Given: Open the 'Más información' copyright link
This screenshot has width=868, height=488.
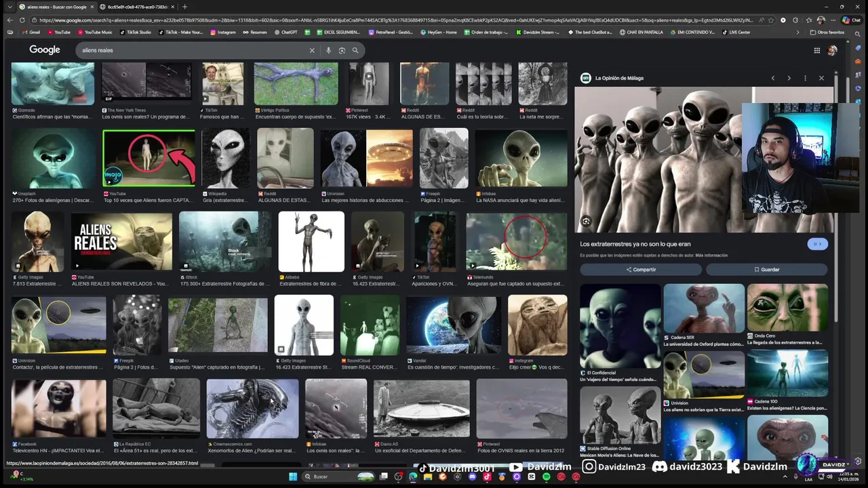Looking at the screenshot, I should click(x=711, y=256).
